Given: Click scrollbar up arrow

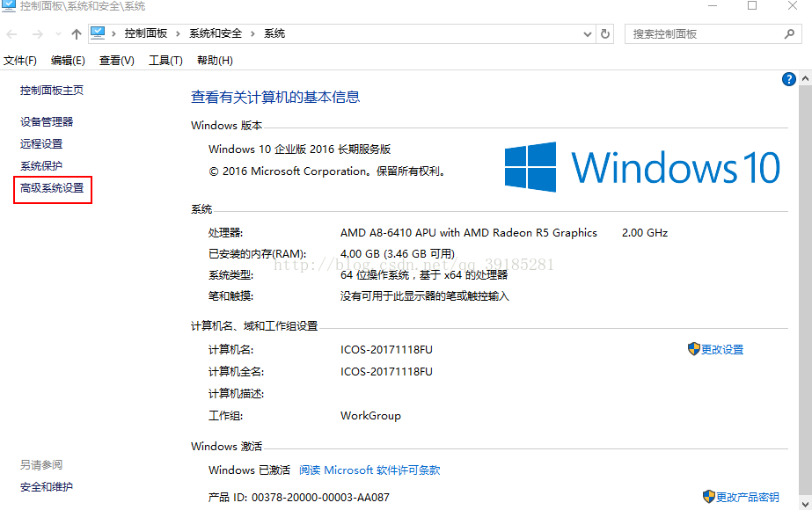Looking at the screenshot, I should (805, 79).
